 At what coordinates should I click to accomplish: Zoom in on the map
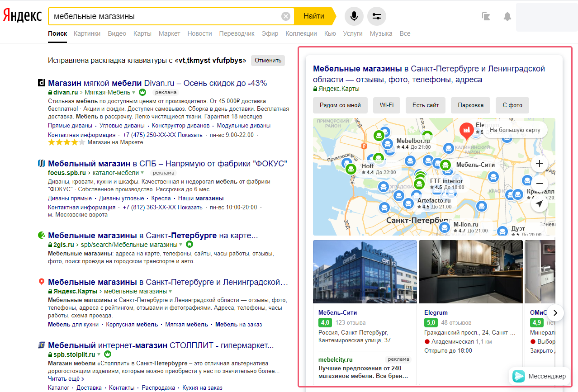click(539, 164)
